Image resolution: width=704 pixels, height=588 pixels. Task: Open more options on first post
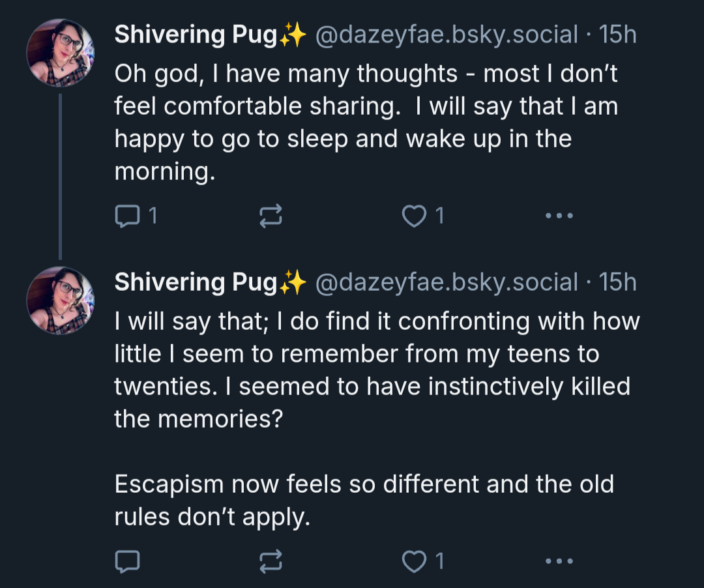coord(559,216)
